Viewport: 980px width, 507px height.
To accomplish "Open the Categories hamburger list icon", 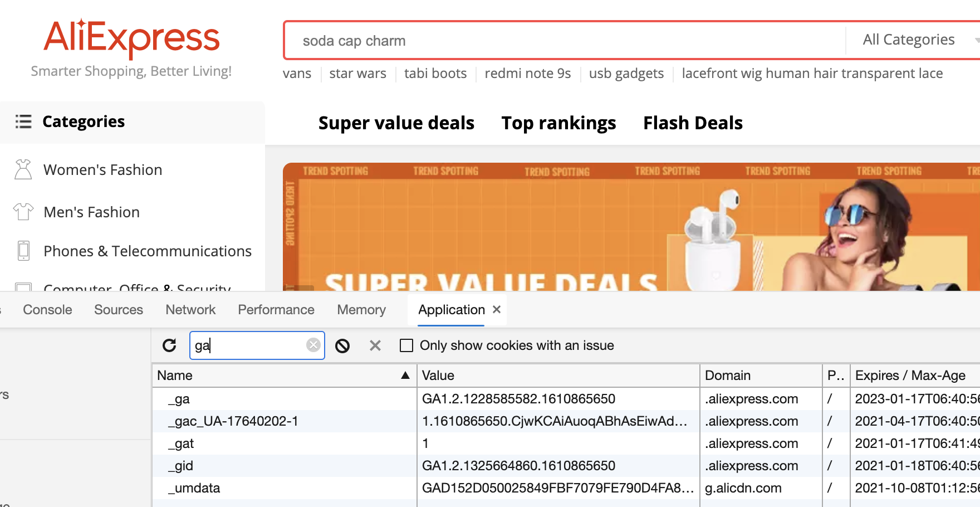I will pos(23,121).
